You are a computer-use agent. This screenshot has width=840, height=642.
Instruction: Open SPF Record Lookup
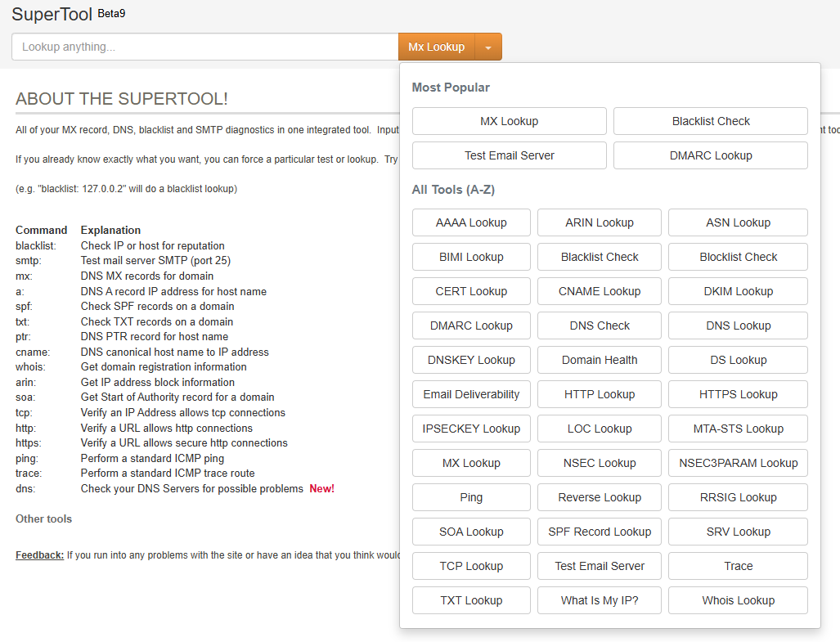pyautogui.click(x=600, y=532)
